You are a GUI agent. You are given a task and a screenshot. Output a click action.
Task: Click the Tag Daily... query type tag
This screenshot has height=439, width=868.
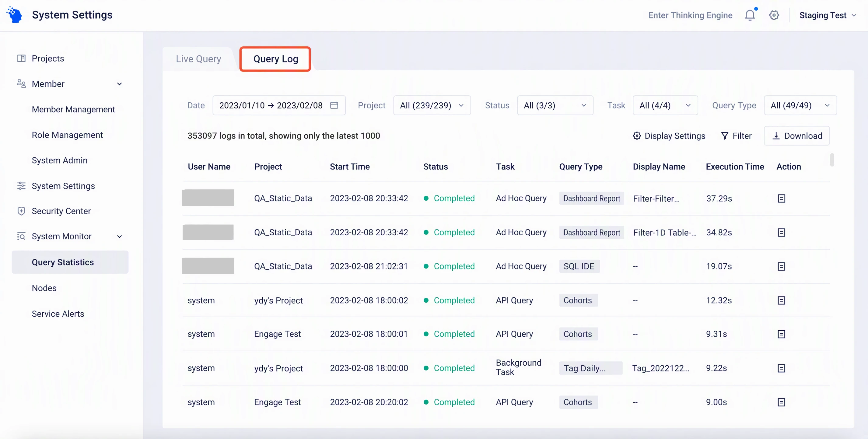(591, 368)
